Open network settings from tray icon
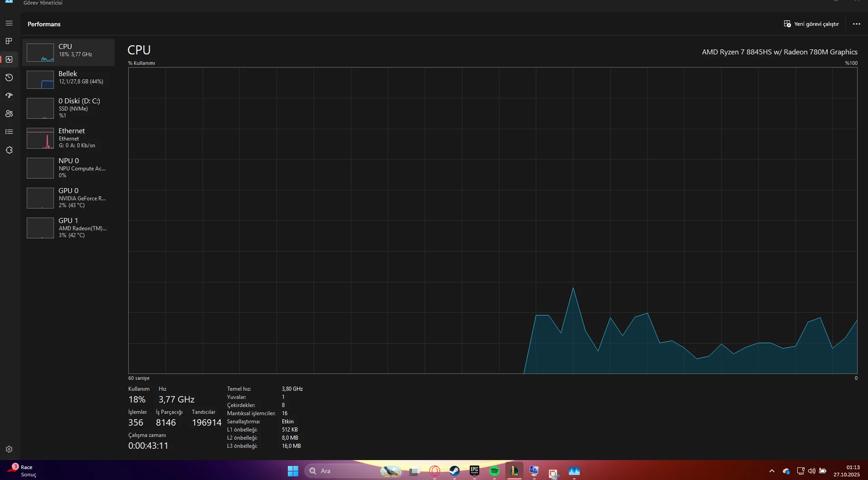 [800, 471]
